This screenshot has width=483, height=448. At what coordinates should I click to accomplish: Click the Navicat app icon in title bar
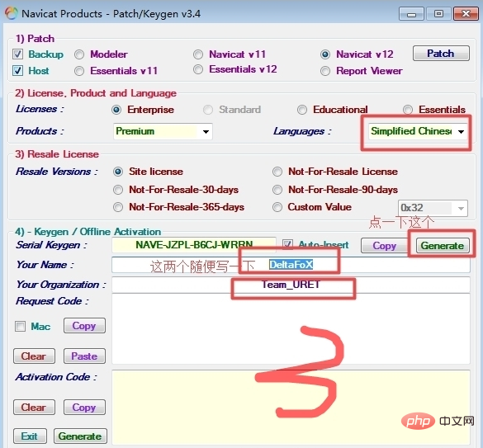click(x=11, y=13)
